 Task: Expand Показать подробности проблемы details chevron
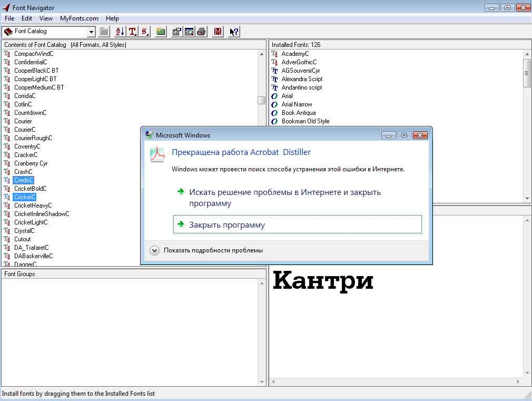(x=154, y=251)
